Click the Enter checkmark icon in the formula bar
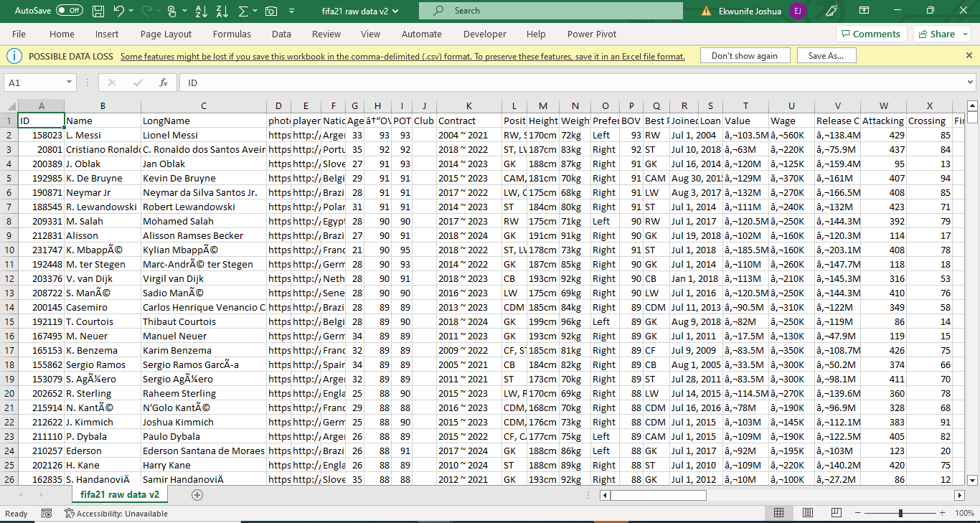The height and width of the screenshot is (523, 980). 138,83
